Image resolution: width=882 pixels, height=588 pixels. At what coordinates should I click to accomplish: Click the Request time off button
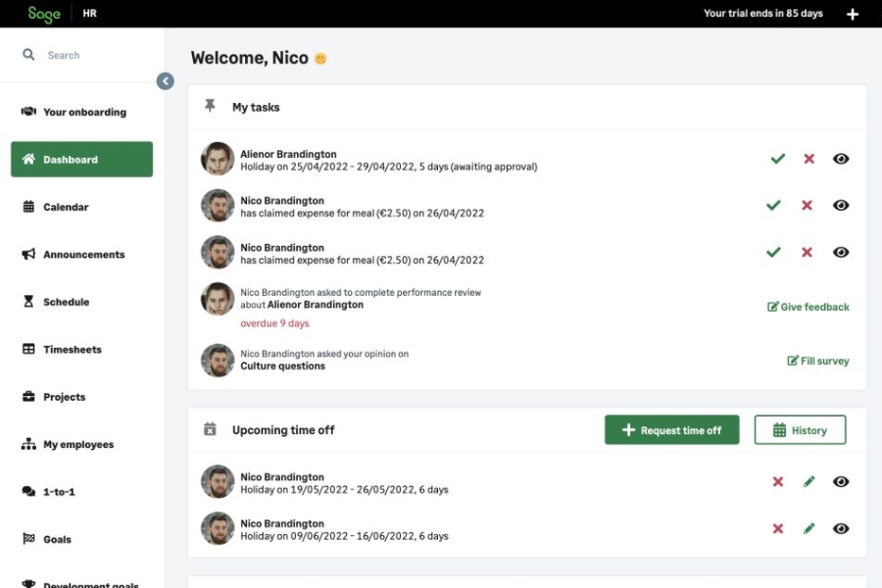(x=671, y=430)
